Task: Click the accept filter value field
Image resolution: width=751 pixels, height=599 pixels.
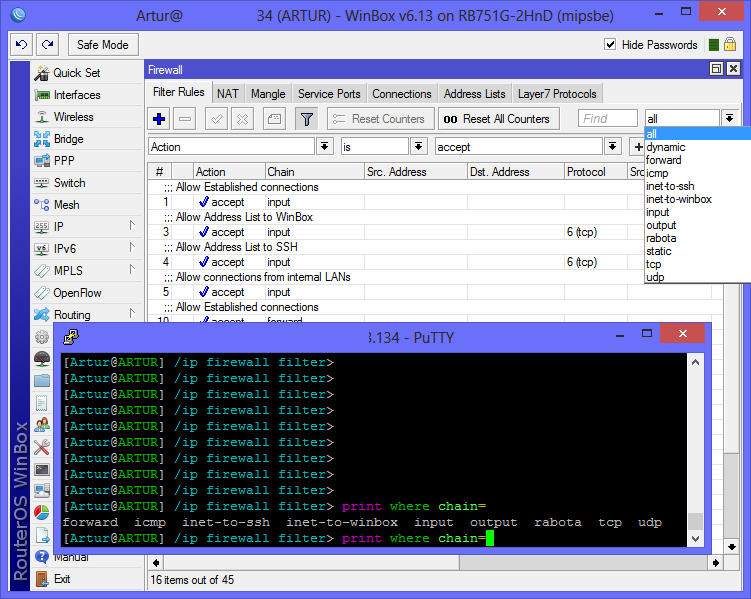Action: coord(519,147)
